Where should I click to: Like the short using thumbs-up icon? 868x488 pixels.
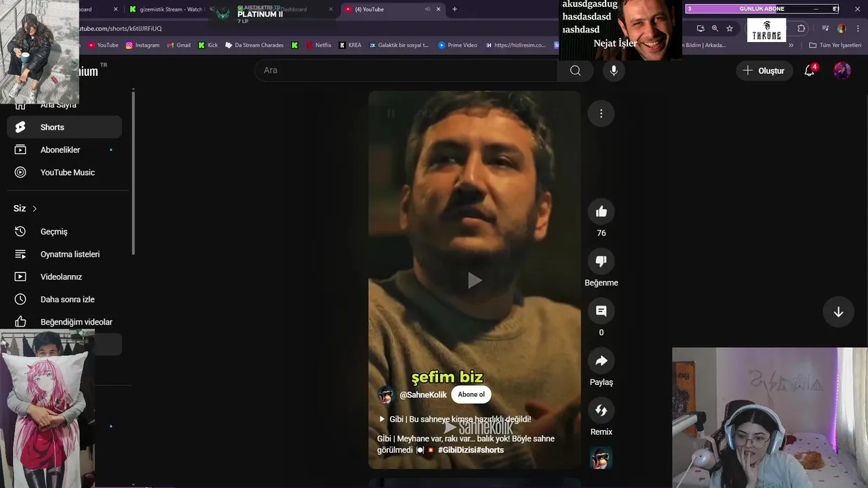click(x=601, y=212)
